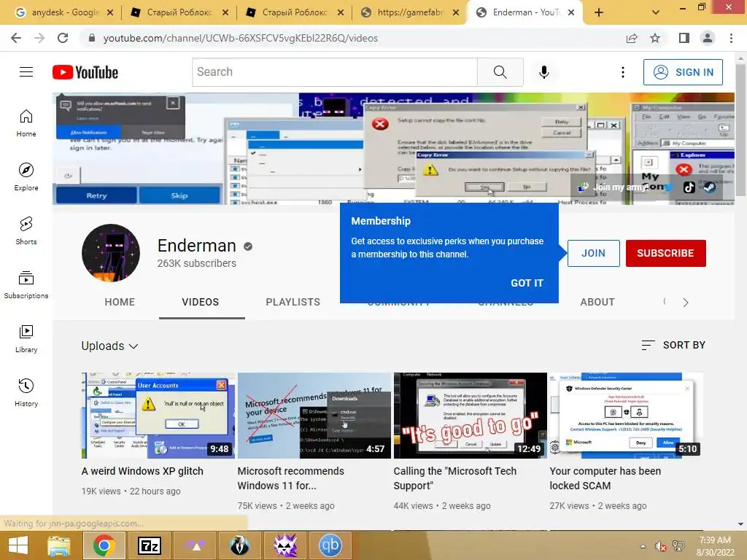Open the Chrome three-dot menu
Image resolution: width=747 pixels, height=560 pixels.
tap(731, 38)
